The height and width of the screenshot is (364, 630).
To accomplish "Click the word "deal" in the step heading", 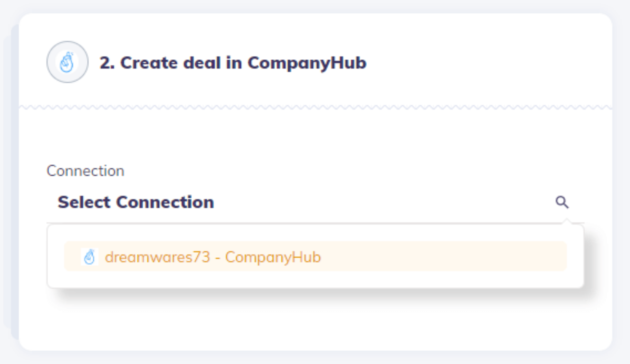I will coord(202,63).
